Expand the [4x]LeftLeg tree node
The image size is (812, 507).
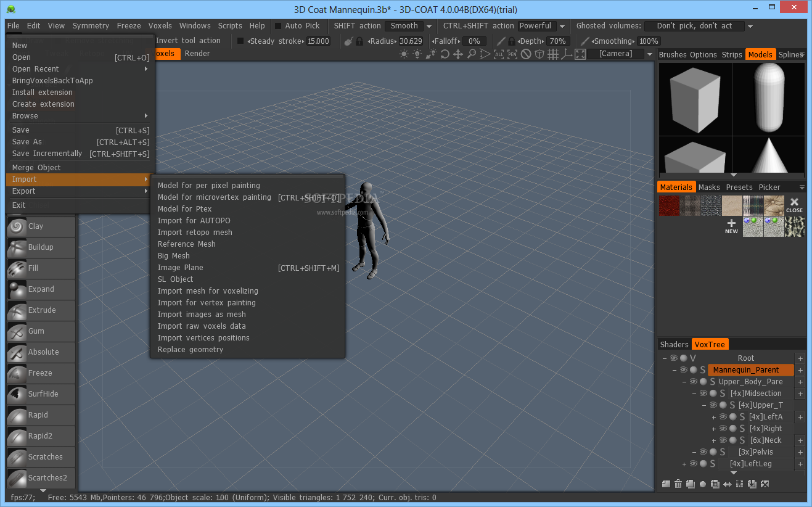tap(684, 464)
